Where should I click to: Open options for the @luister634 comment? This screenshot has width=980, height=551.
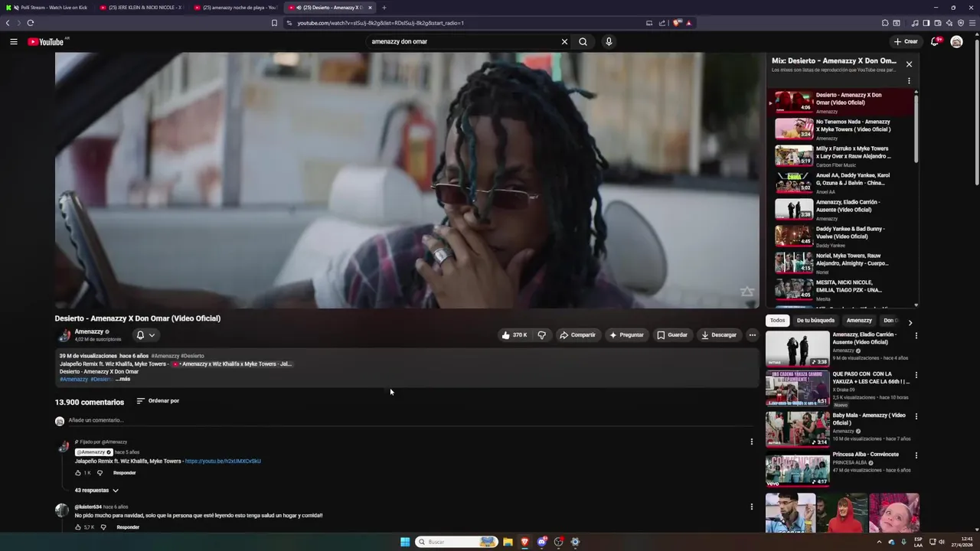click(x=751, y=507)
